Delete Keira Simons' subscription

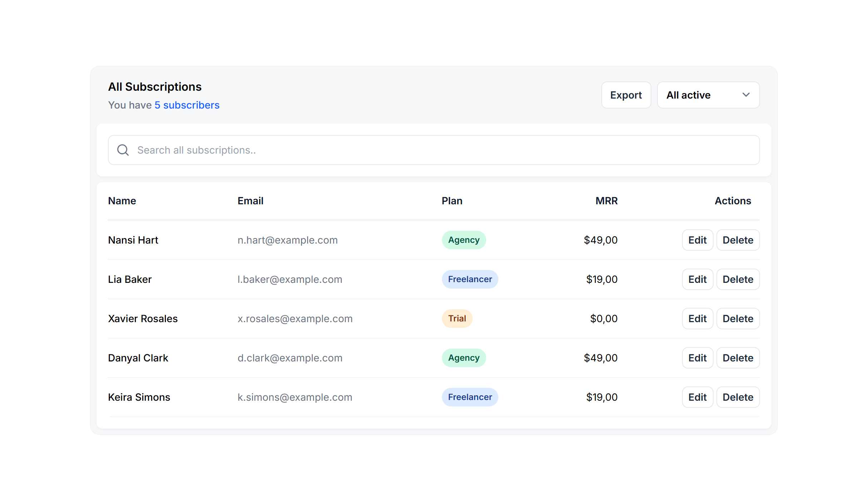[x=738, y=397]
